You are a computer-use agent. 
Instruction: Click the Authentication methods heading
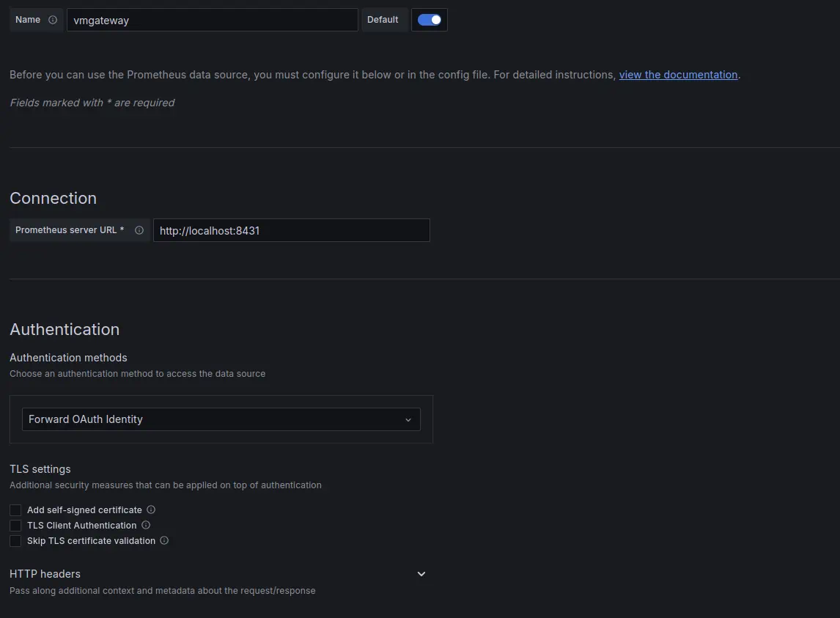point(68,358)
